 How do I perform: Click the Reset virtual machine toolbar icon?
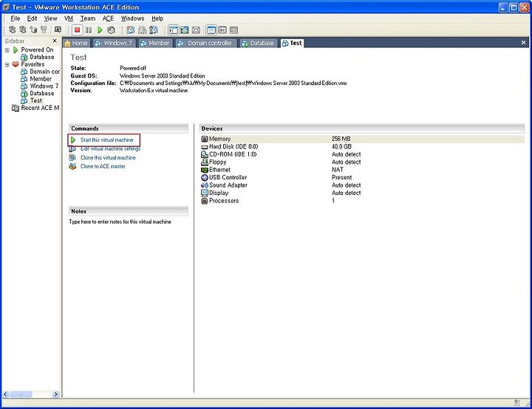[x=112, y=30]
